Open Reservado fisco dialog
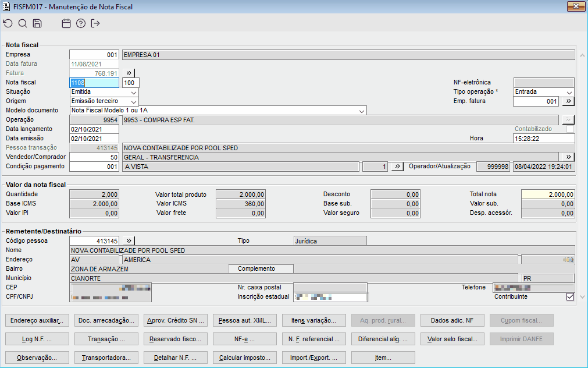Screen dimensions: 588x368 [176, 339]
